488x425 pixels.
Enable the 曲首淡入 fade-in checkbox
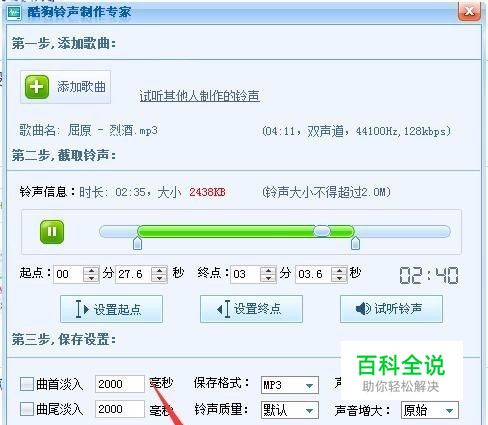tap(27, 384)
